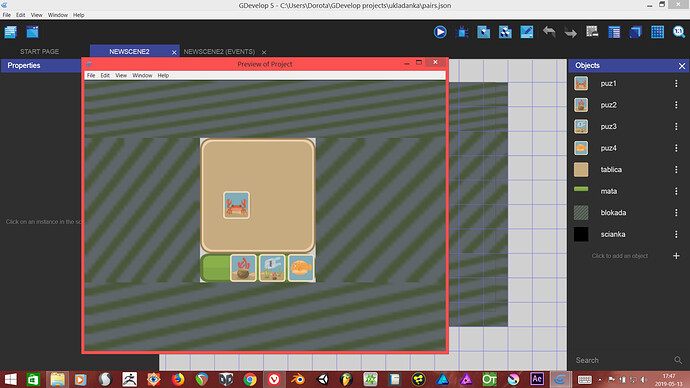Image resolution: width=690 pixels, height=388 pixels.
Task: Switch to NEWSCENE2 tab
Action: tap(129, 51)
